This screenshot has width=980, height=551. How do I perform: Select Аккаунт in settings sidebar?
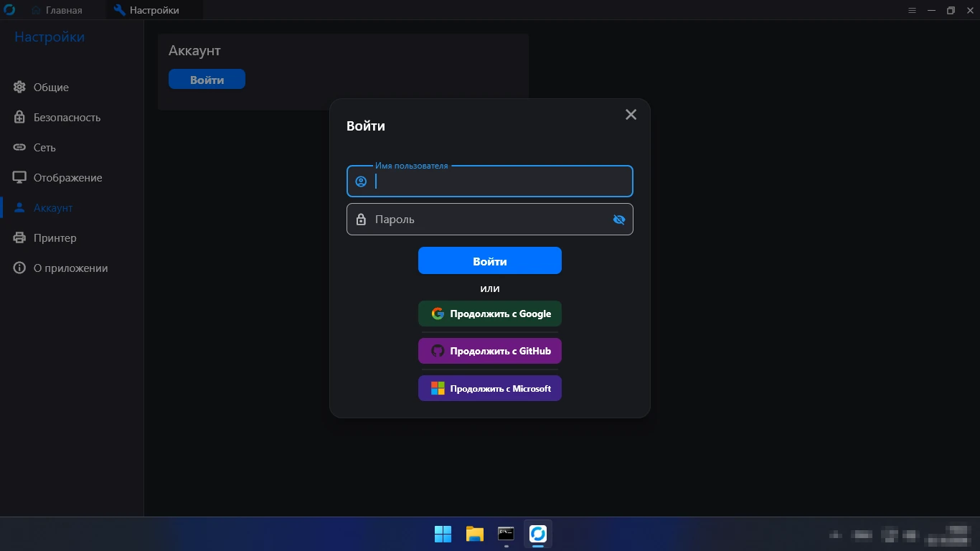(x=72, y=208)
